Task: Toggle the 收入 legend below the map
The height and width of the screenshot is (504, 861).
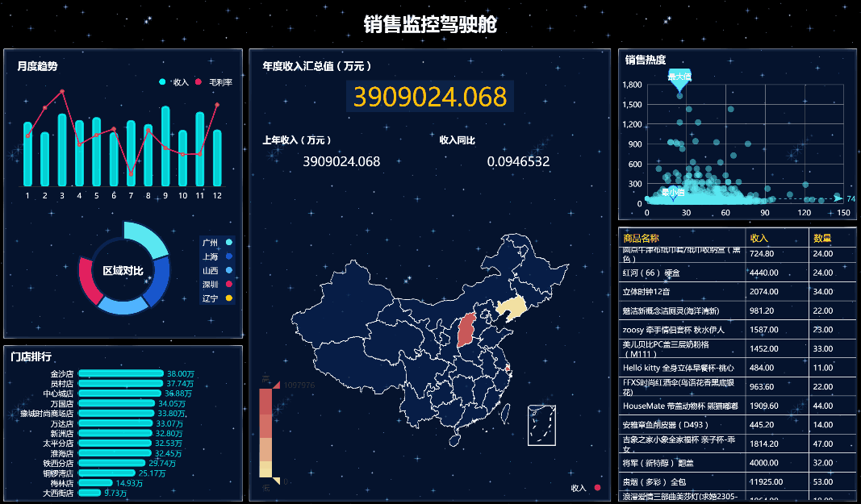Action: pos(597,488)
